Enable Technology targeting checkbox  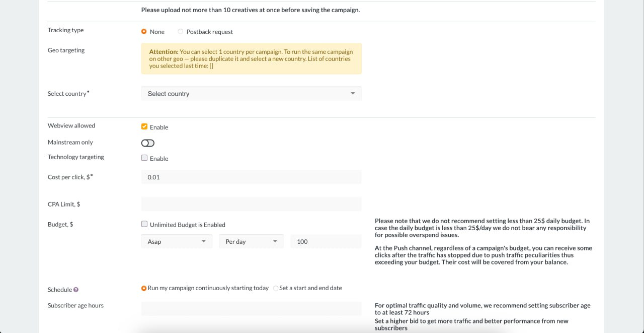pyautogui.click(x=144, y=158)
